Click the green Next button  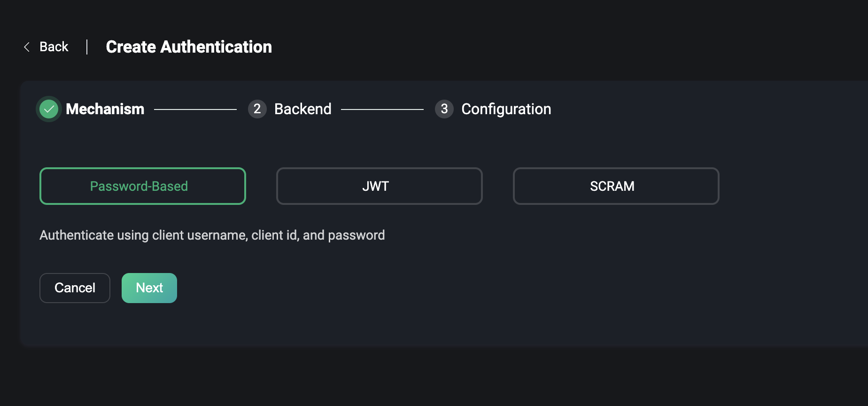[x=149, y=288]
